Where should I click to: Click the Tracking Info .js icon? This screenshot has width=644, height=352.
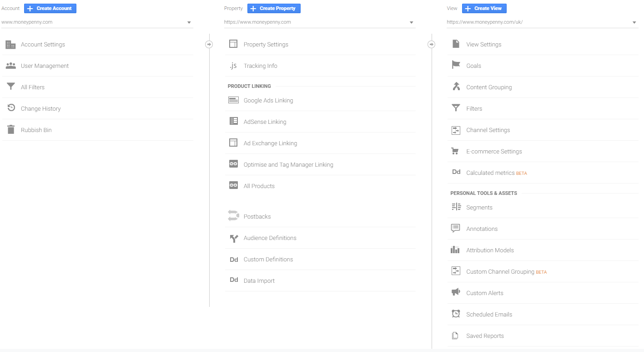(x=233, y=66)
